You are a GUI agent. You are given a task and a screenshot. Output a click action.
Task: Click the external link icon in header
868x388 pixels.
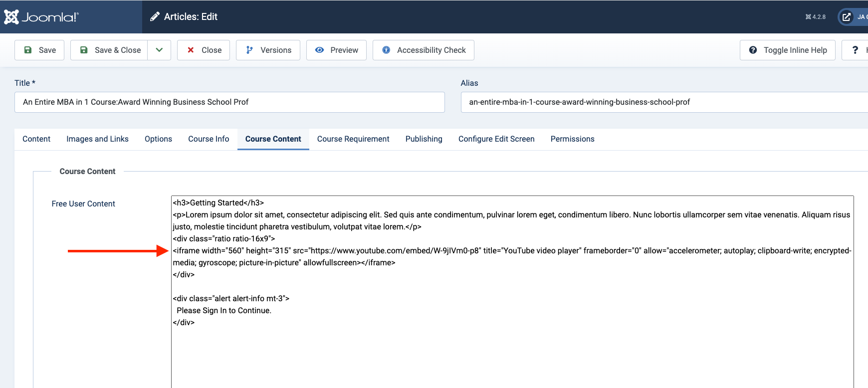pos(847,17)
